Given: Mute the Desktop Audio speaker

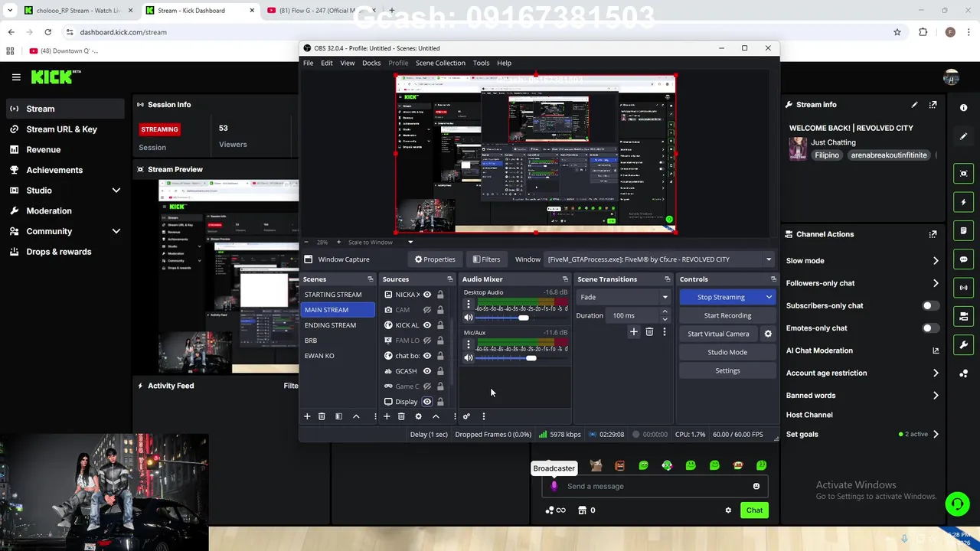Looking at the screenshot, I should (x=469, y=318).
